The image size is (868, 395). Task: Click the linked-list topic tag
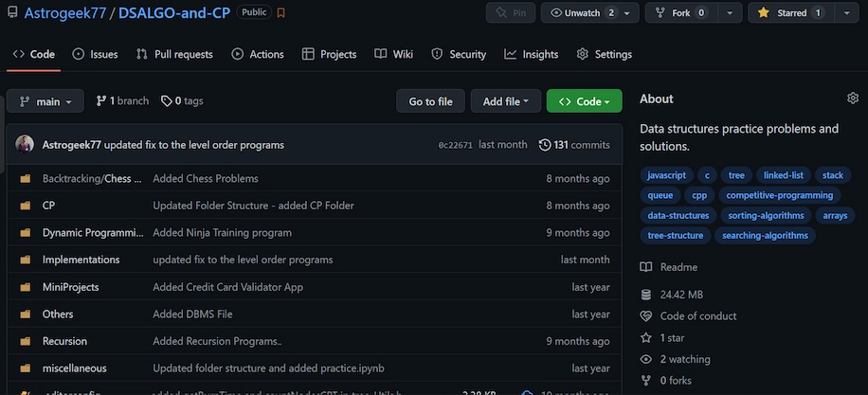[784, 175]
